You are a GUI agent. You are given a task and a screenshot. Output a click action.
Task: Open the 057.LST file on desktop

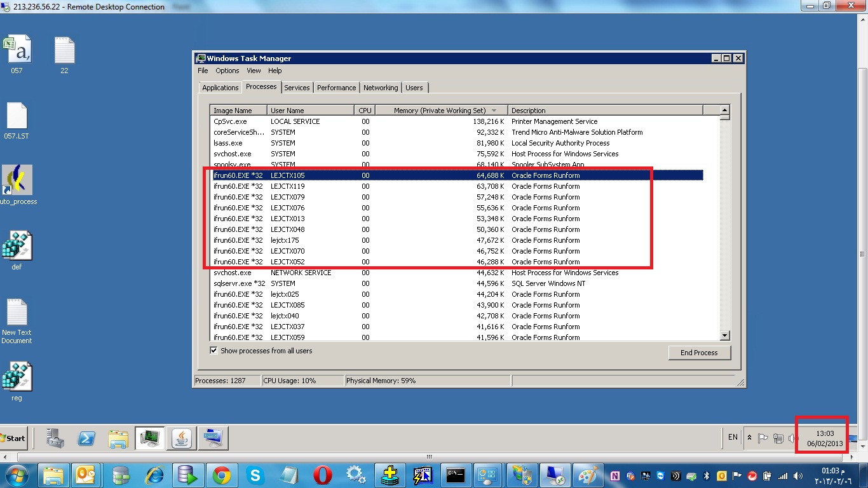pyautogui.click(x=17, y=120)
